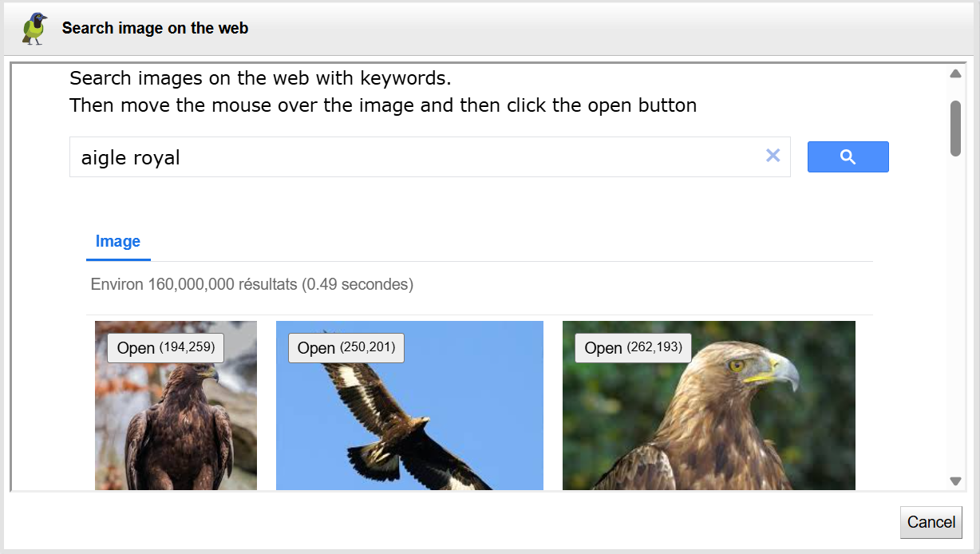Screen dimensions: 980x554
Task: Click the "Environ 160,000,000 résultats" text
Action: 252,284
